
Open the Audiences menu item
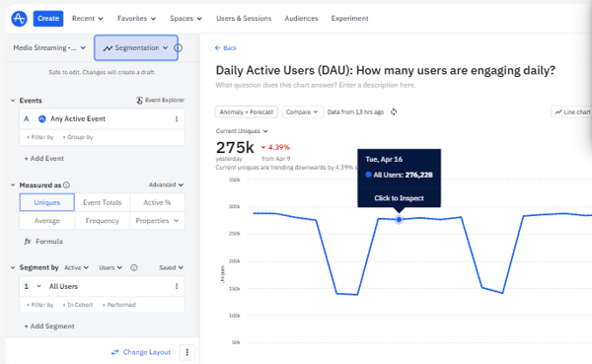click(301, 18)
